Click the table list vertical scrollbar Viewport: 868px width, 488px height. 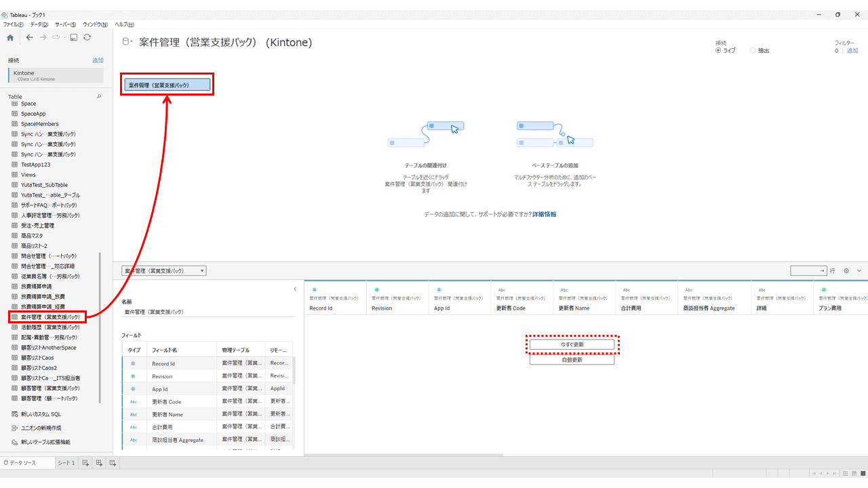point(100,328)
